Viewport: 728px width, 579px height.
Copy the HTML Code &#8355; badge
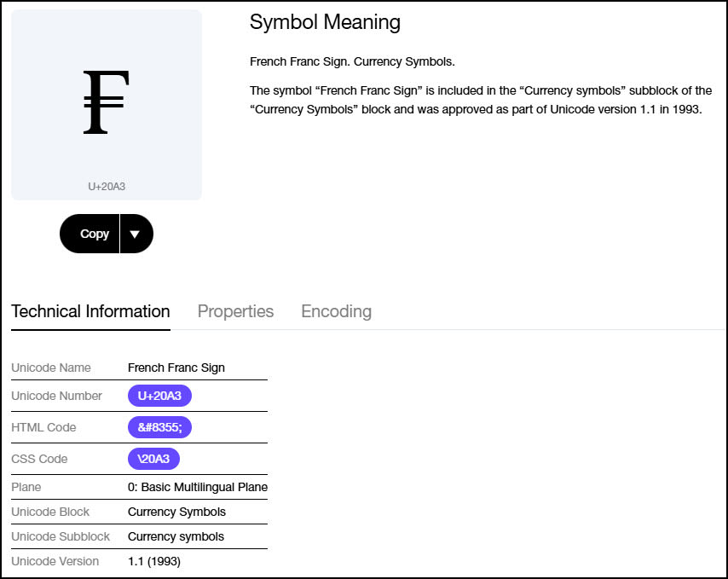click(x=159, y=427)
